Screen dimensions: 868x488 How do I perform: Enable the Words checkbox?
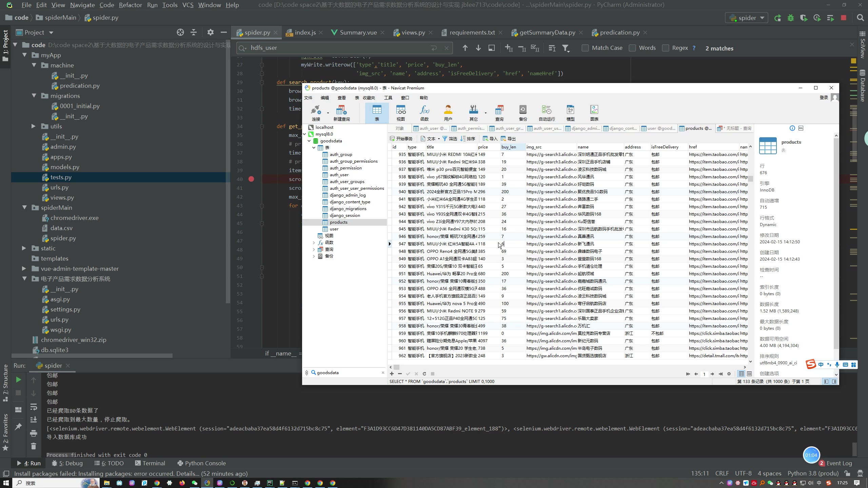(x=632, y=48)
